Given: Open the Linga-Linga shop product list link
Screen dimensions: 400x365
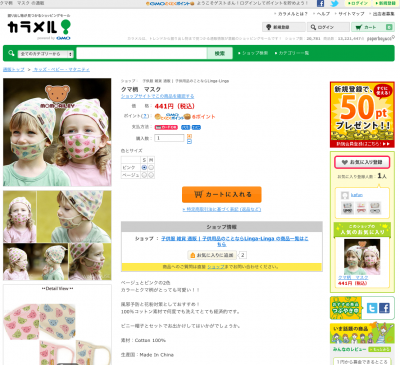Looking at the screenshot, I should tap(235, 241).
